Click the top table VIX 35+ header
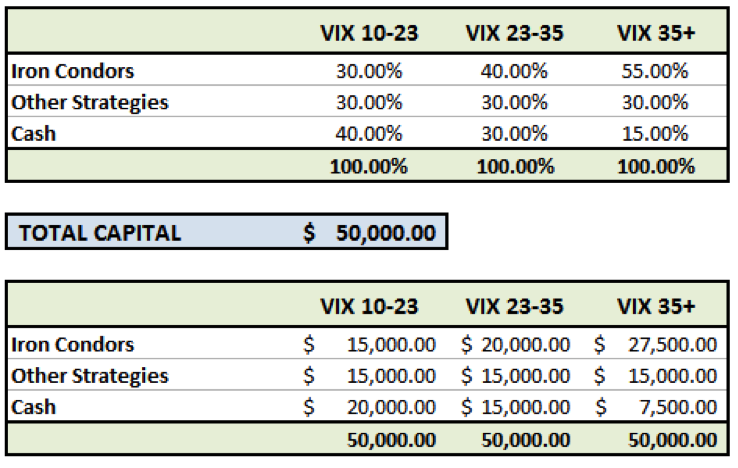Screen dimensions: 738x468 (656, 33)
